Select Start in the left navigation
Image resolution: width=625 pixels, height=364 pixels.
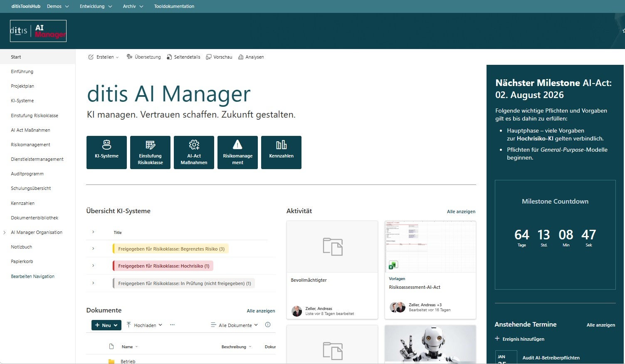tap(37, 57)
